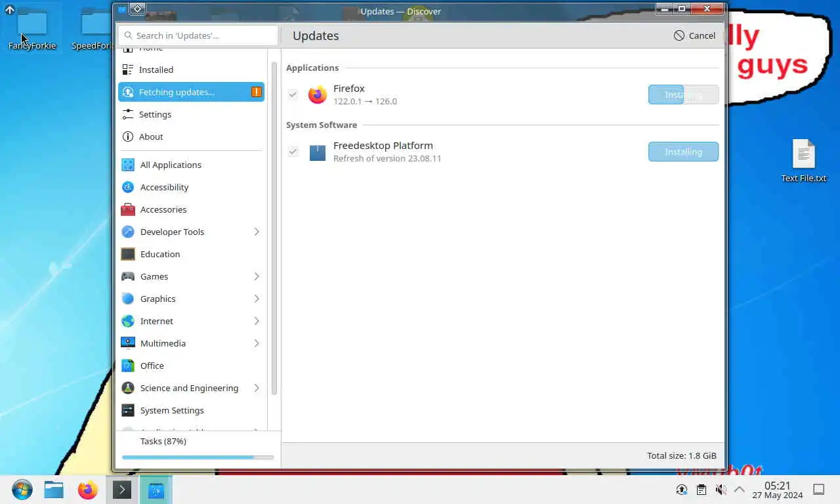Image resolution: width=840 pixels, height=504 pixels.
Task: Expand the Multimedia subcategories arrow
Action: click(x=257, y=343)
